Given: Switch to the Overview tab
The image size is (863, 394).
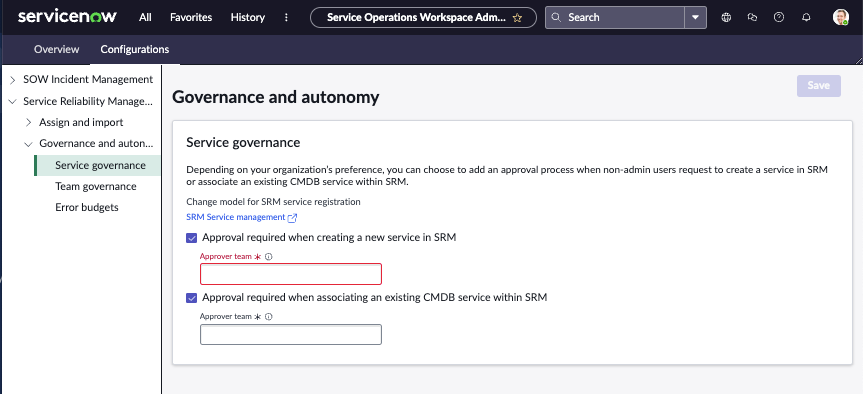Looking at the screenshot, I should [x=57, y=50].
